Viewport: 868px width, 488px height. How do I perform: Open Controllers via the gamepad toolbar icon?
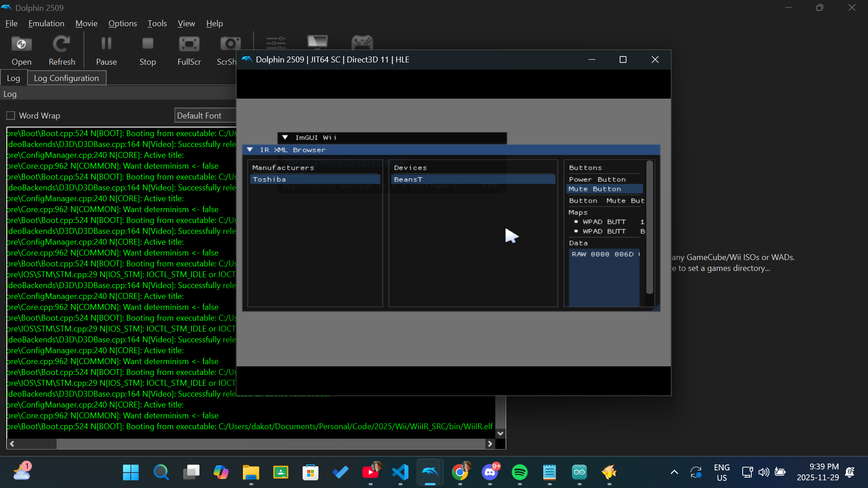coord(362,43)
